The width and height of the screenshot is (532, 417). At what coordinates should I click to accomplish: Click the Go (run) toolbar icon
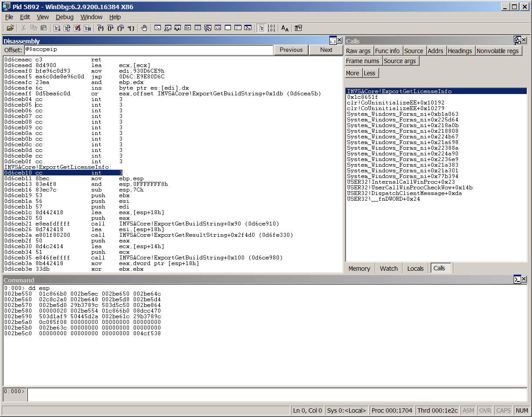click(57, 28)
